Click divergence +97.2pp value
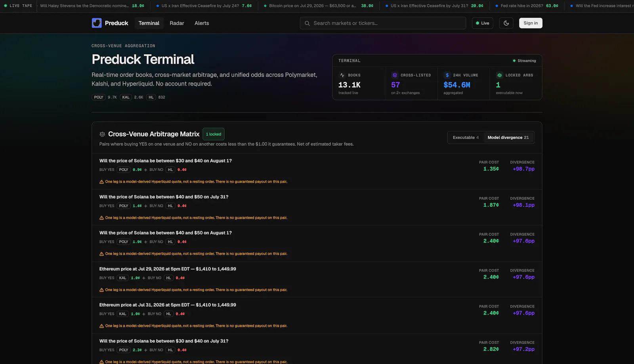This screenshot has width=634, height=364. (x=523, y=349)
